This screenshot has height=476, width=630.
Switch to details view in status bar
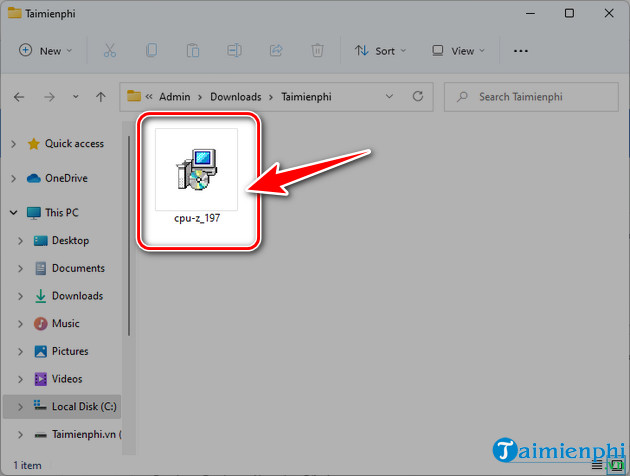pos(597,466)
